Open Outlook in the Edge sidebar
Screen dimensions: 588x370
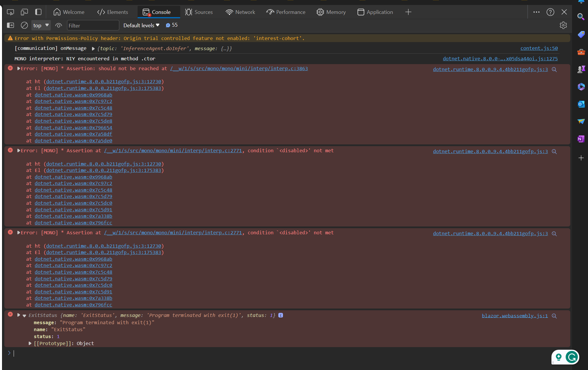tap(581, 104)
